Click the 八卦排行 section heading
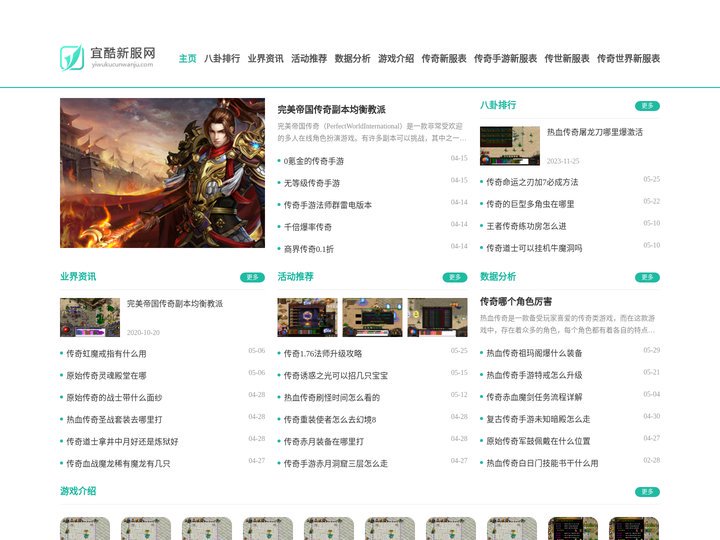Viewport: 720px width, 540px height. [498, 105]
